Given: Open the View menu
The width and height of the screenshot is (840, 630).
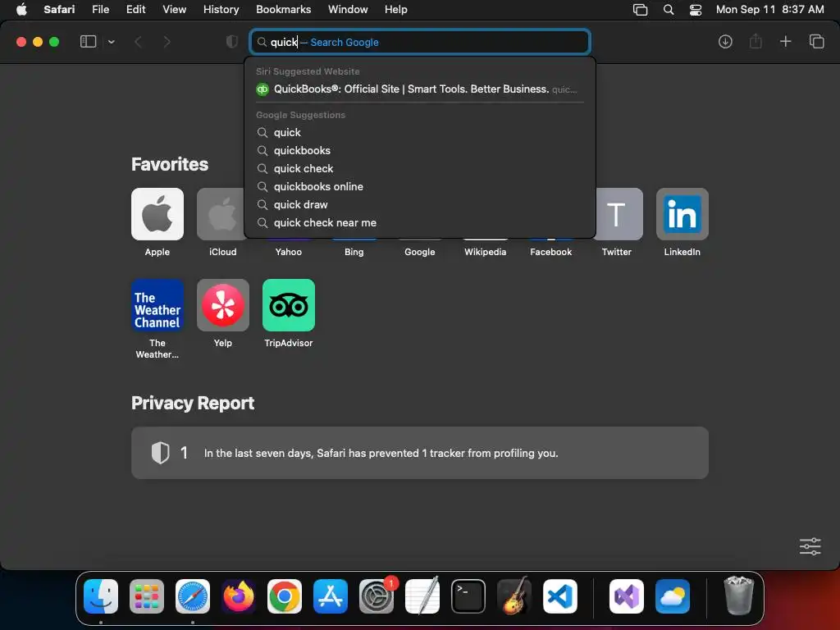Looking at the screenshot, I should tap(174, 10).
